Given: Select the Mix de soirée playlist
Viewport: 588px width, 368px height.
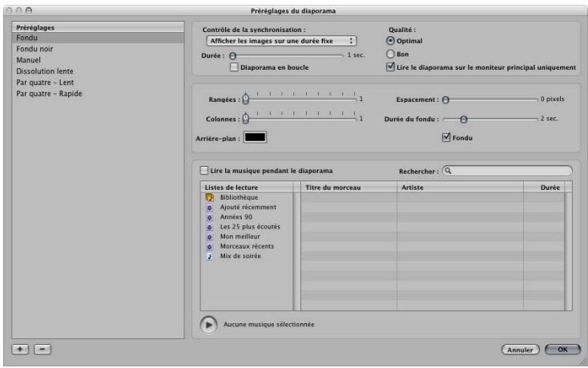Looking at the screenshot, I should point(247,256).
